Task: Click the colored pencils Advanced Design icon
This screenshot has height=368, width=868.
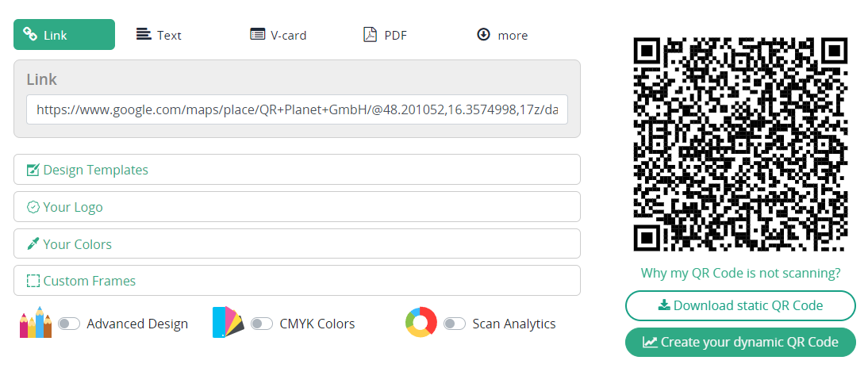Action: pyautogui.click(x=36, y=322)
